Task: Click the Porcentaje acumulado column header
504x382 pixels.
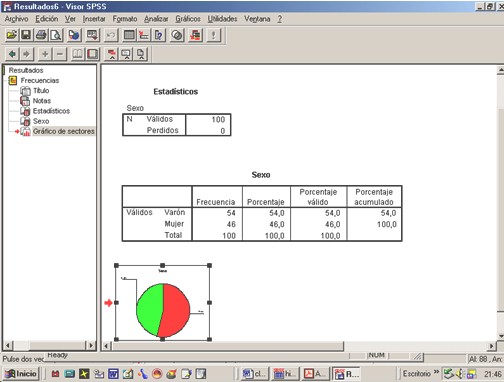Action: pos(374,197)
